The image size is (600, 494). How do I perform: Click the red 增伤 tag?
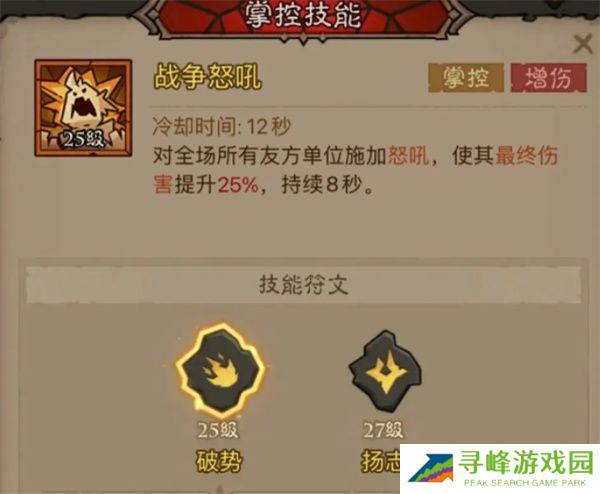[548, 78]
